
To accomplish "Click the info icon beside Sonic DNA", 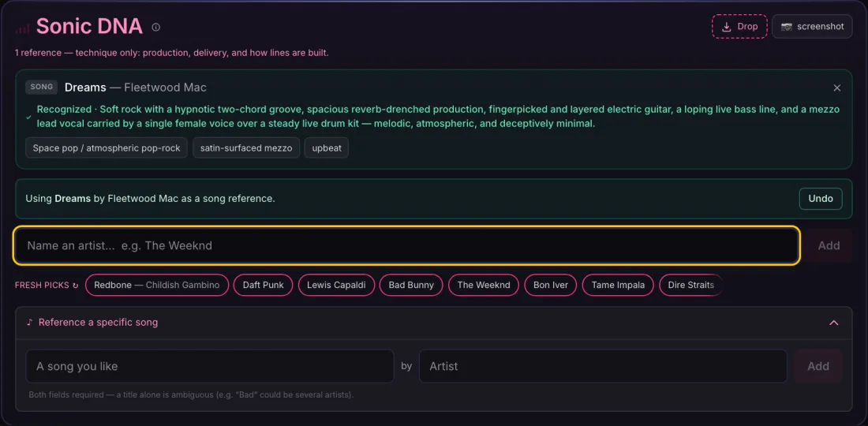I will pos(156,27).
